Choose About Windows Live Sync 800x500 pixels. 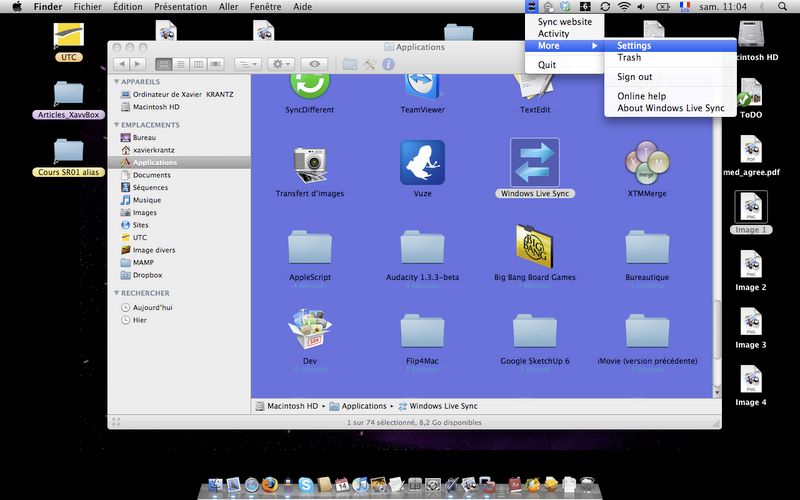(670, 108)
